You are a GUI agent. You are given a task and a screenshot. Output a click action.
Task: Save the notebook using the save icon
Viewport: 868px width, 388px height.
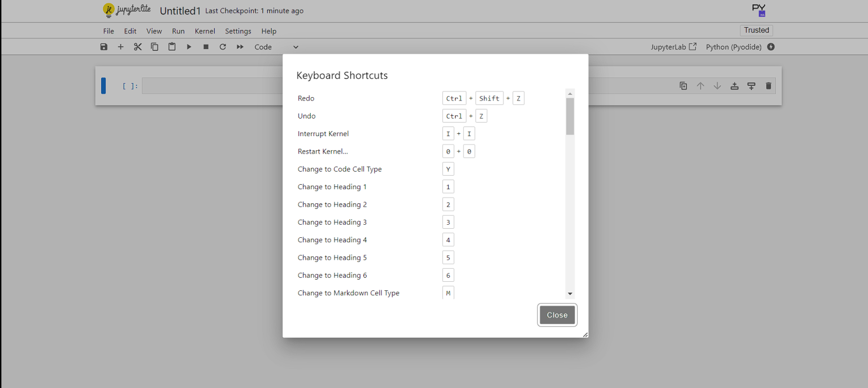(104, 47)
